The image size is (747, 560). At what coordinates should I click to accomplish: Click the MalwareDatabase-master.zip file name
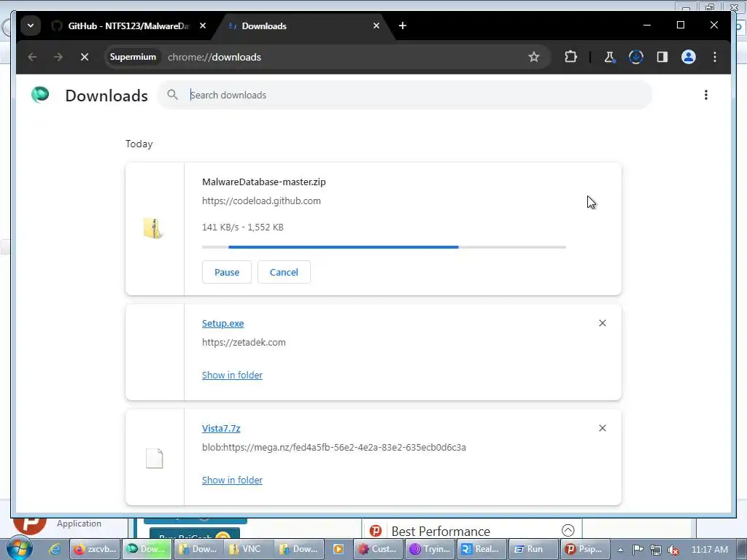[x=264, y=182]
